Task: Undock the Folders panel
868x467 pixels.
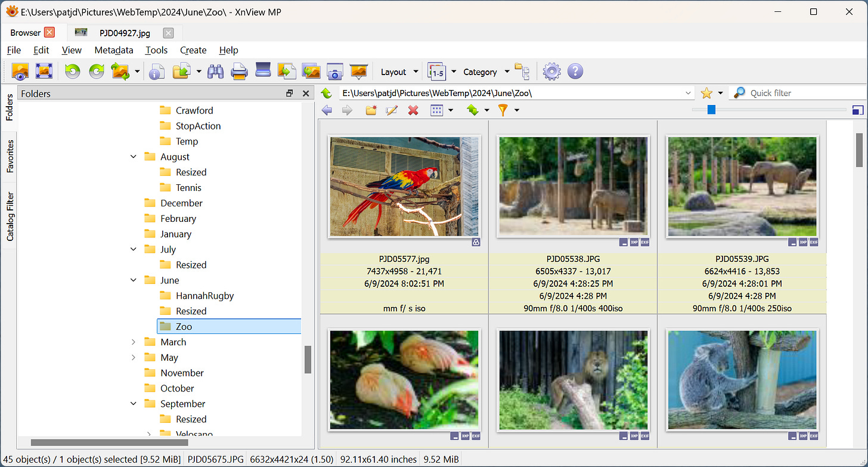Action: tap(290, 93)
